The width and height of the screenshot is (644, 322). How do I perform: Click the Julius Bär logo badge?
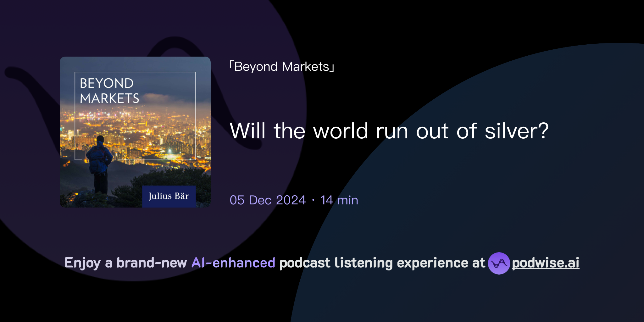[x=169, y=196]
